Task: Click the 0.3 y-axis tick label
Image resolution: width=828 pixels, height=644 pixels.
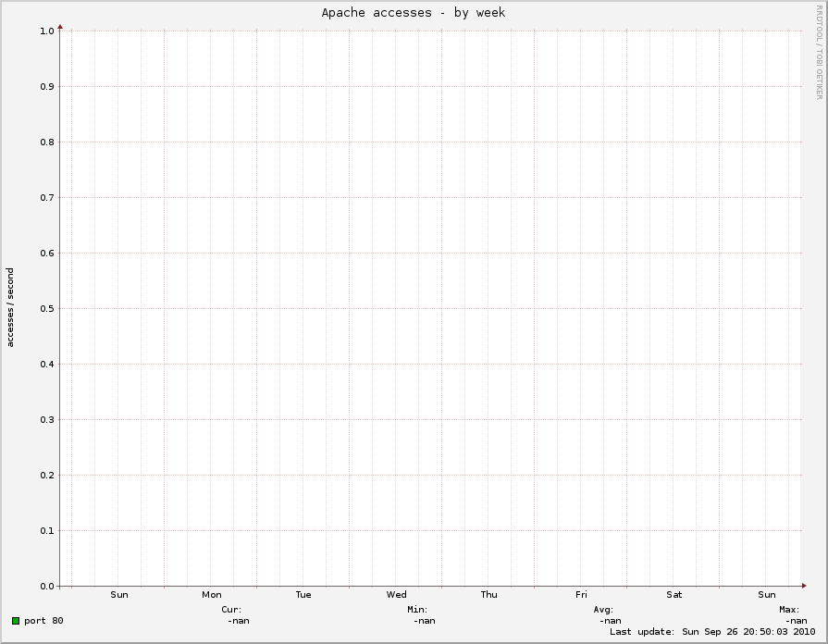Action: click(47, 420)
